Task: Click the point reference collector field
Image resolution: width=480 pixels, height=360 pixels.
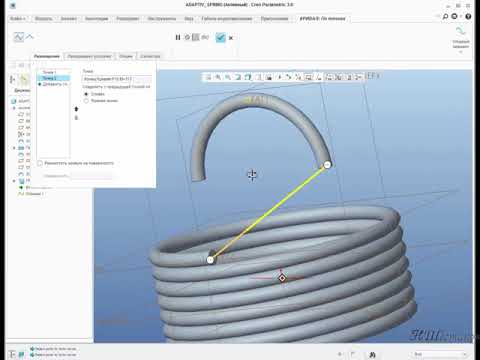Action: pos(117,79)
